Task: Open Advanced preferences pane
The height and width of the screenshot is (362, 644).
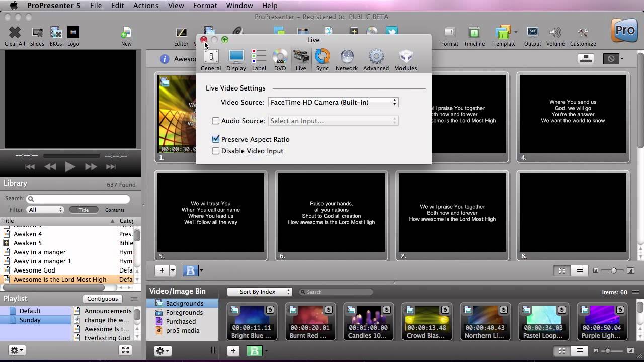Action: tap(376, 60)
